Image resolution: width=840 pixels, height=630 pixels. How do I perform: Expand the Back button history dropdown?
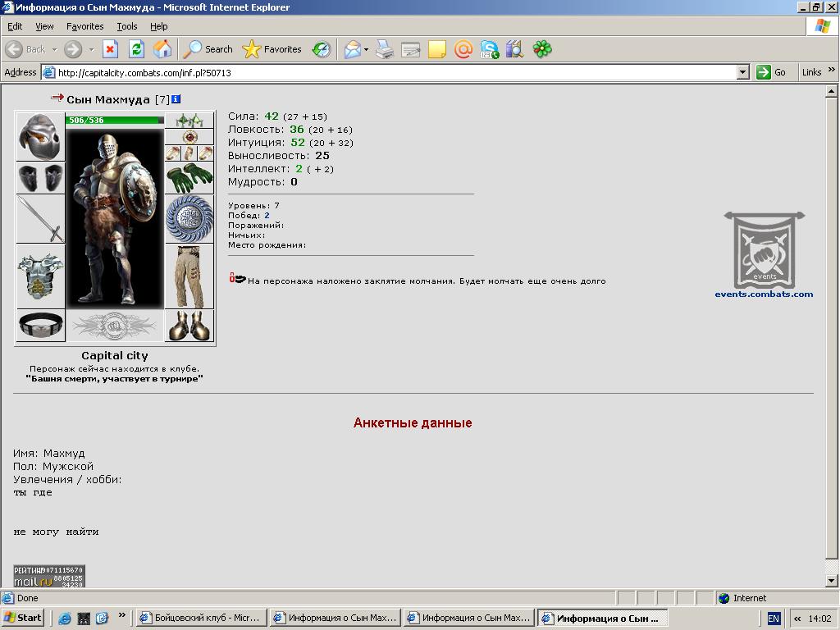[54, 49]
